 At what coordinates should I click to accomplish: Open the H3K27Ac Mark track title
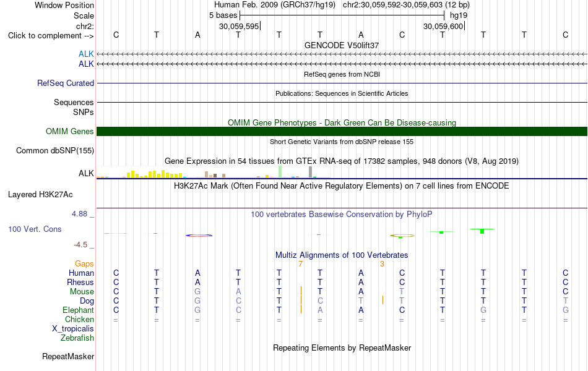point(342,186)
